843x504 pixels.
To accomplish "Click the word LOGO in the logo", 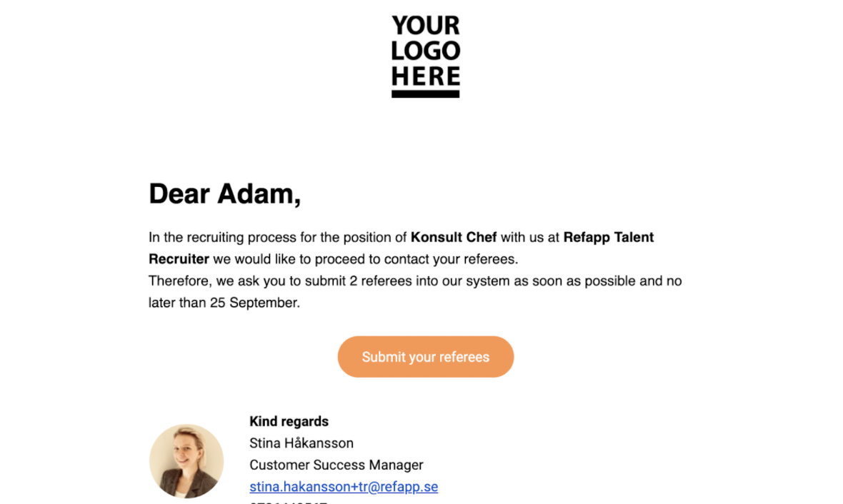I will [425, 51].
